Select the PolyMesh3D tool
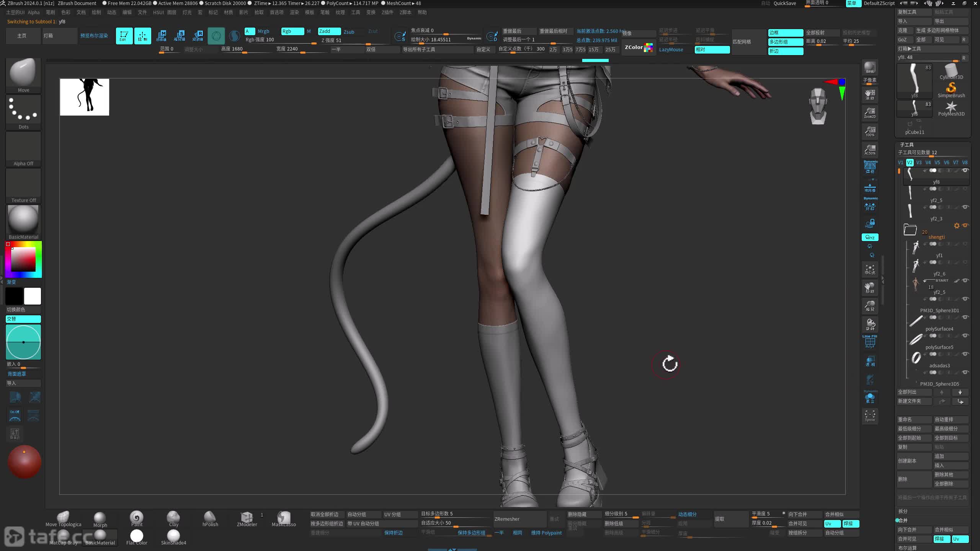This screenshot has width=980, height=551. [x=951, y=109]
